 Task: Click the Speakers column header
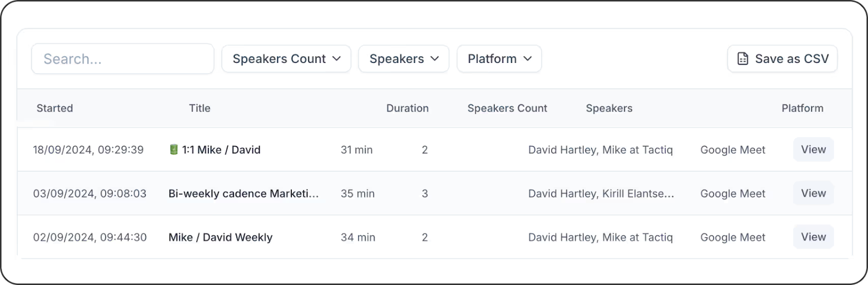[x=609, y=108]
